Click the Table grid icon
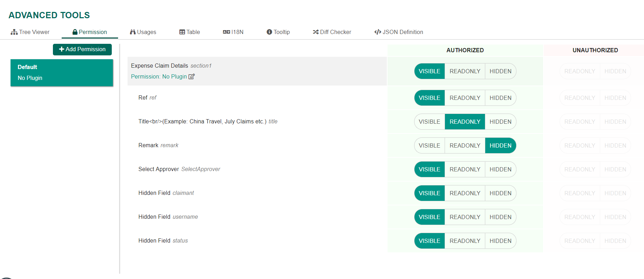The height and width of the screenshot is (279, 644). [182, 32]
